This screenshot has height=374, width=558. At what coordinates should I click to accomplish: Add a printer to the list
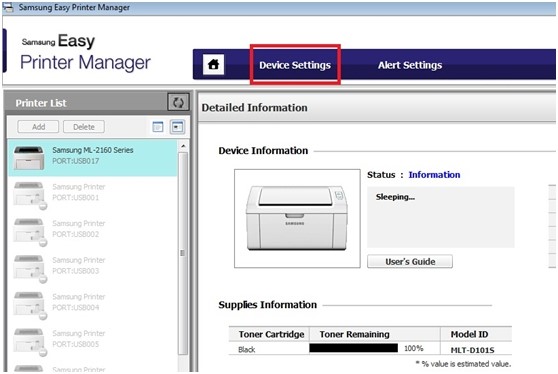point(38,127)
